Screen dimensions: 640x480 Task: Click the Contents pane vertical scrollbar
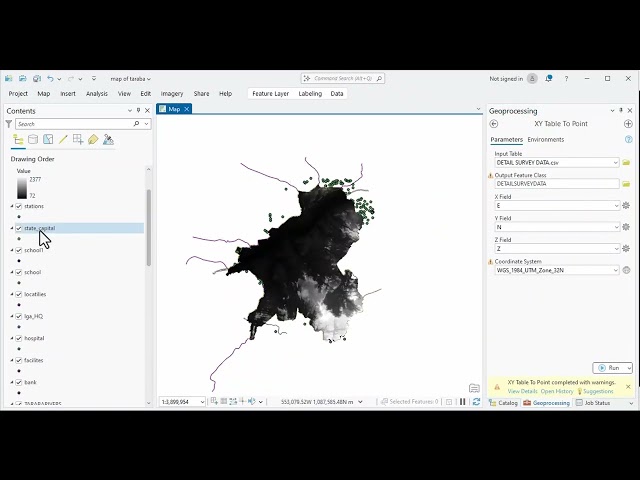149,227
